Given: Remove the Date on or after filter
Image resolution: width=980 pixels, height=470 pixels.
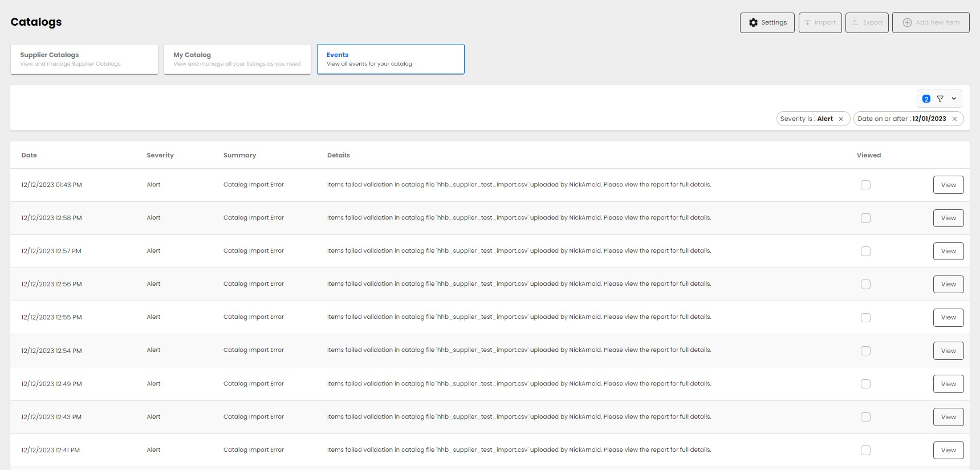Looking at the screenshot, I should [954, 119].
